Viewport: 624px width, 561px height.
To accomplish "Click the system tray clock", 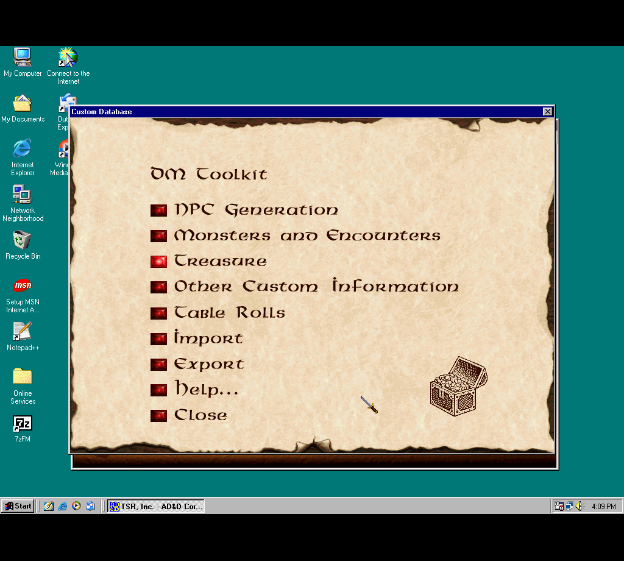I will click(x=603, y=506).
